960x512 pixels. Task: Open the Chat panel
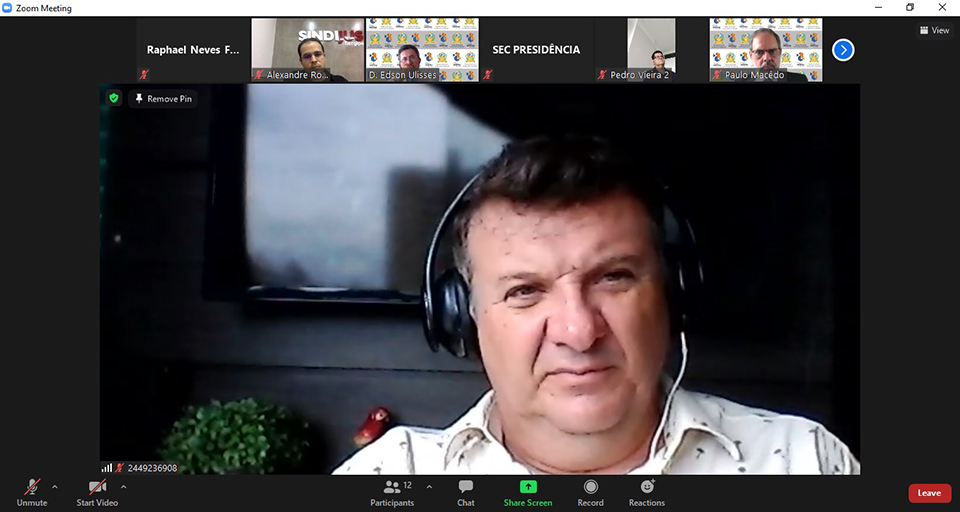point(465,491)
